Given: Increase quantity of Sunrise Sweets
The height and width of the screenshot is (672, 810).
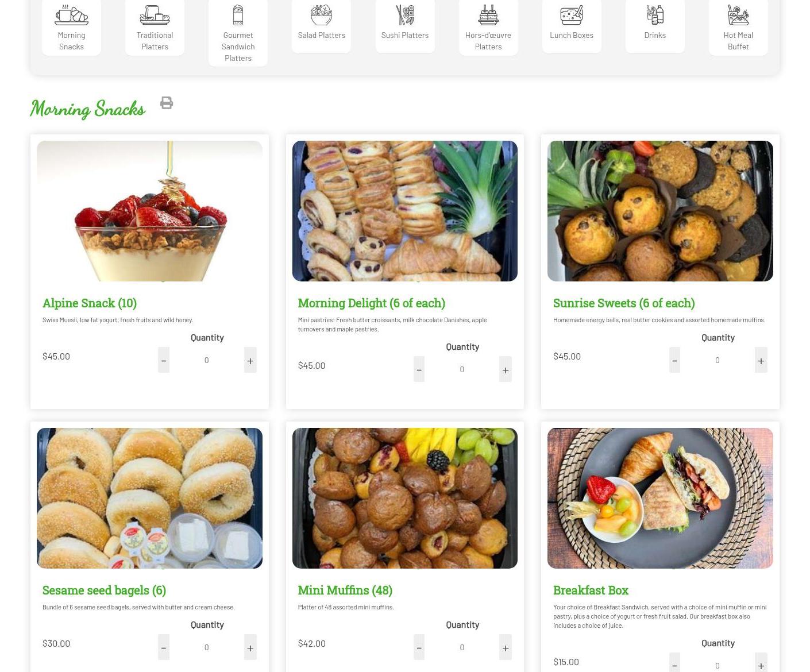Looking at the screenshot, I should click(761, 360).
